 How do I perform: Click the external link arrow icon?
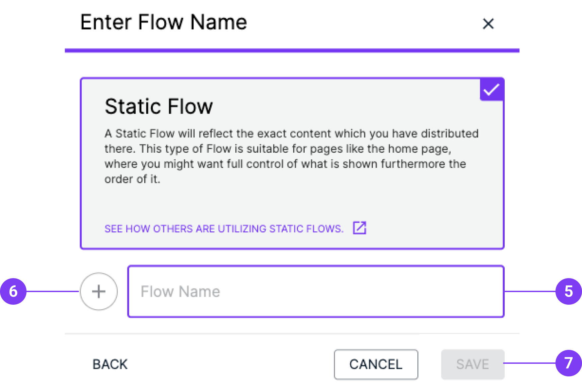359,228
